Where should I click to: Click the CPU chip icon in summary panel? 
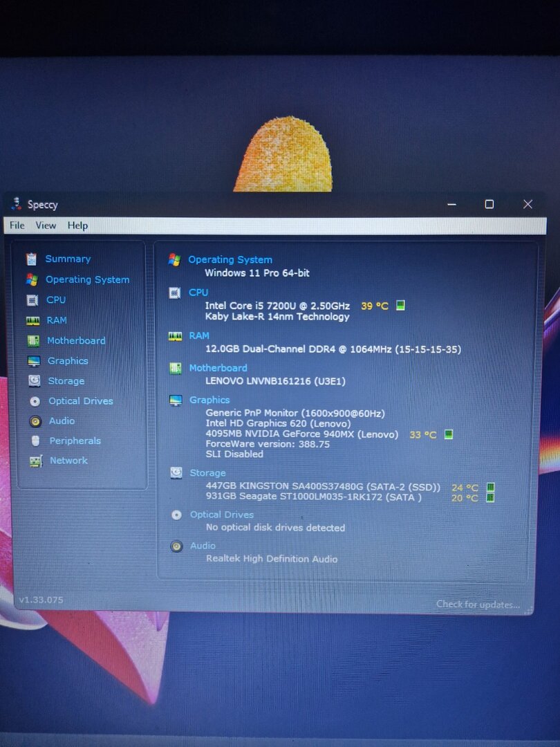175,293
